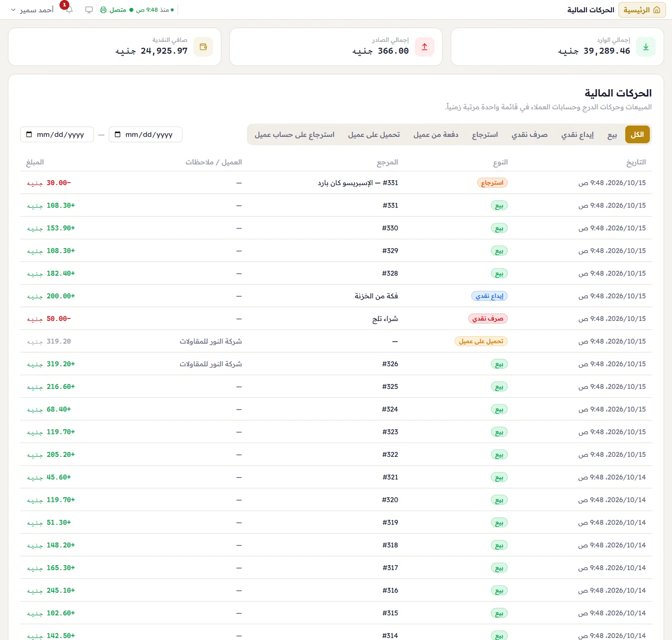
Task: Filter transactions by بيع tab
Action: point(612,134)
